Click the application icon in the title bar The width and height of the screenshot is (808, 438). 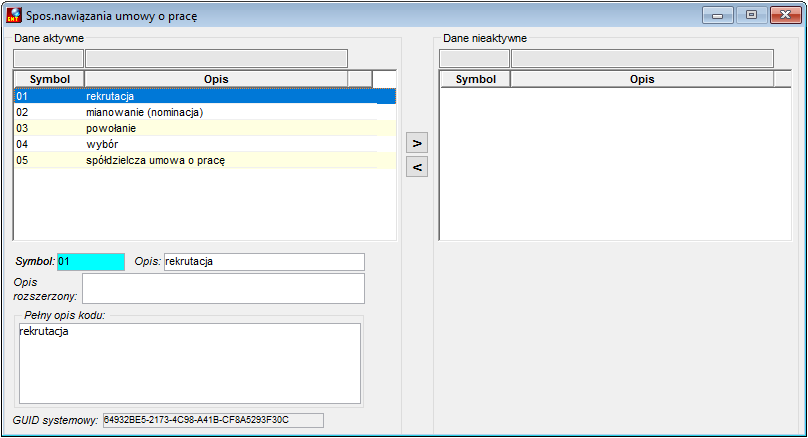(14, 15)
